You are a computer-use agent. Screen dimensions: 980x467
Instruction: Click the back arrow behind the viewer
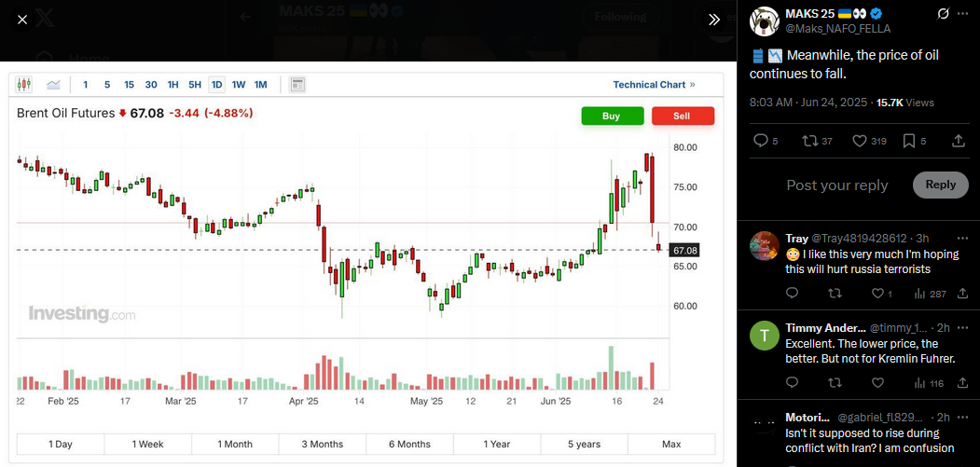[246, 17]
